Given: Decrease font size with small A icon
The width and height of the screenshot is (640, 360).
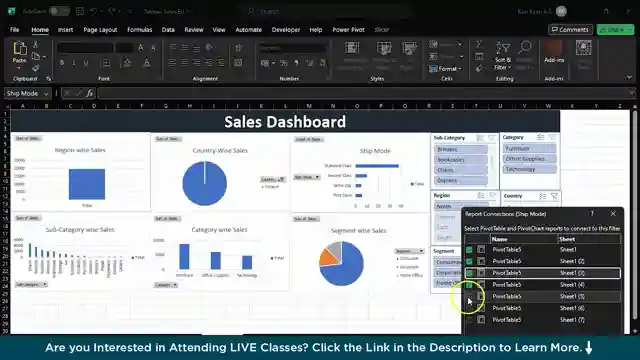Looking at the screenshot, I should (x=153, y=48).
